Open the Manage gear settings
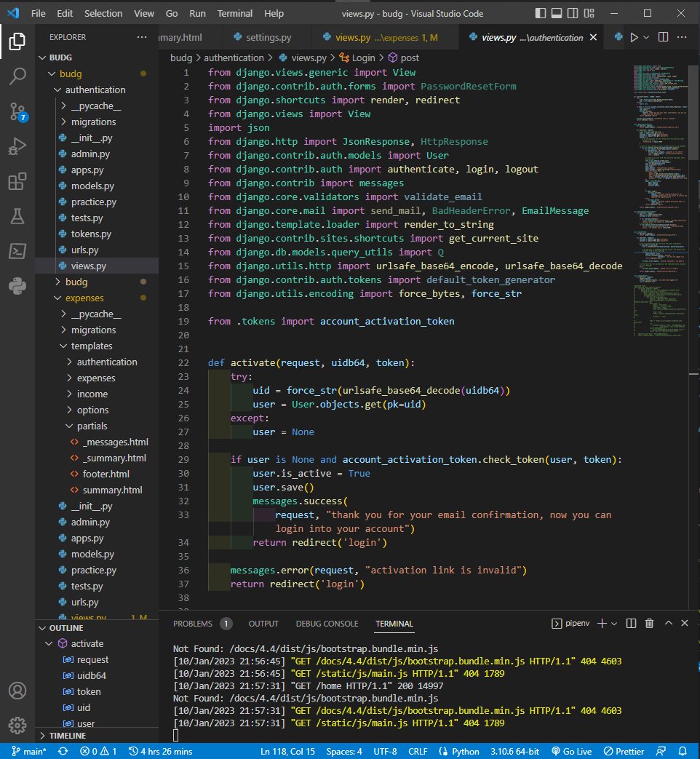This screenshot has height=759, width=700. coord(17,725)
